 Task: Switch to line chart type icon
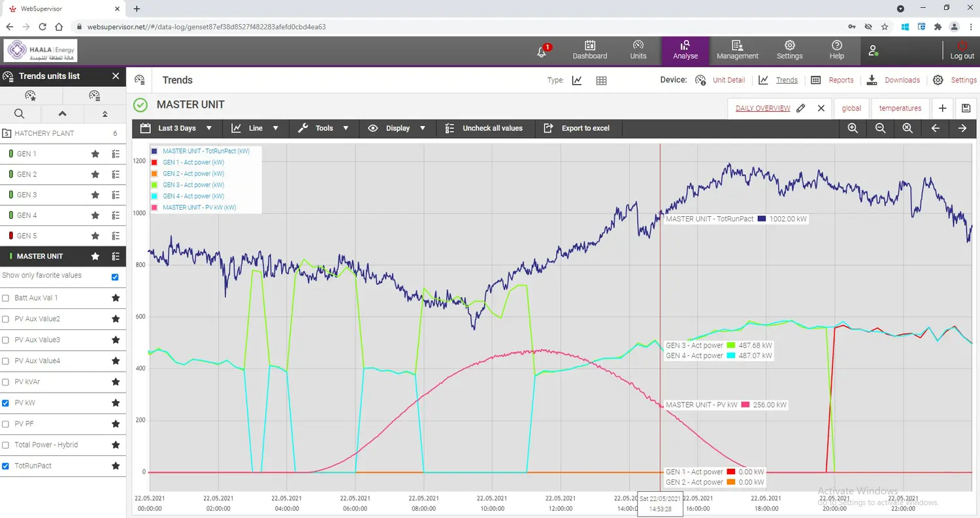[x=577, y=80]
